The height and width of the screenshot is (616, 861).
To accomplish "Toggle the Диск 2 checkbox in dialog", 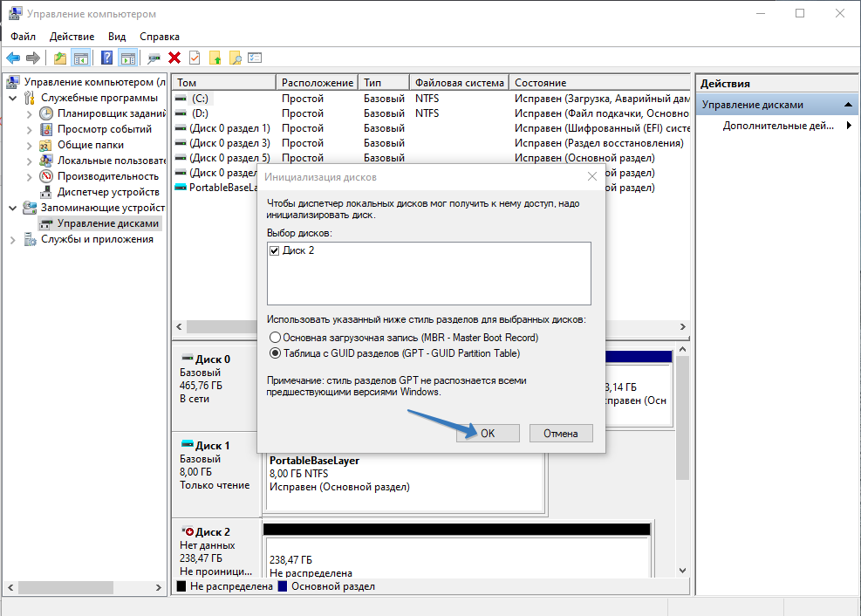I will tap(275, 251).
